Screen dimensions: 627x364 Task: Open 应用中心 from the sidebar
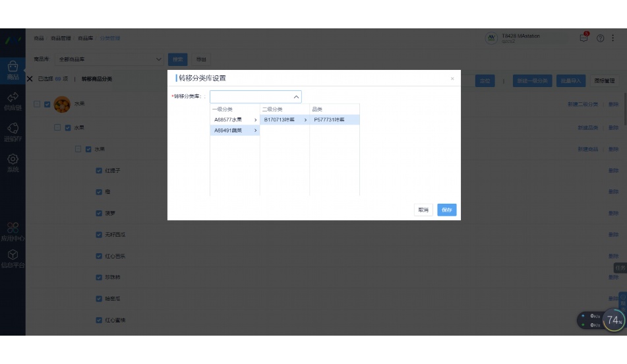pyautogui.click(x=13, y=231)
